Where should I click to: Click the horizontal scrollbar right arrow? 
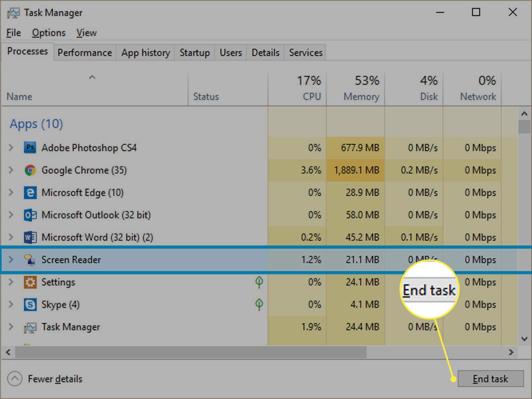tap(511, 352)
